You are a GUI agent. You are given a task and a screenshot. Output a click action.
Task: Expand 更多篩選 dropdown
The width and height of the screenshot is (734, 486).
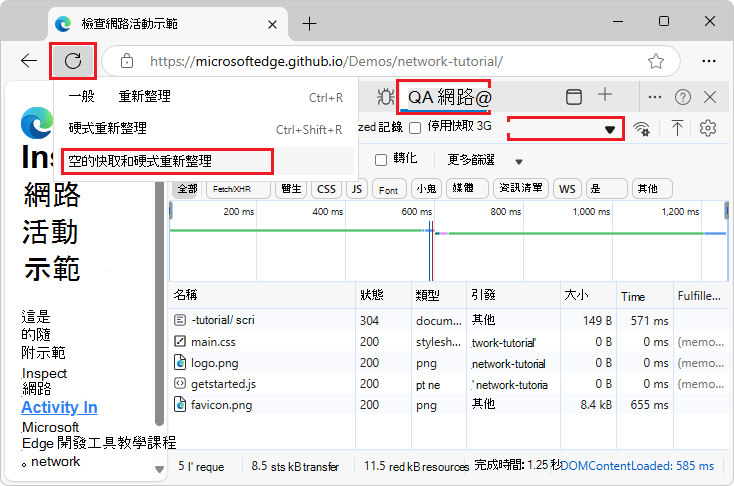click(x=484, y=160)
